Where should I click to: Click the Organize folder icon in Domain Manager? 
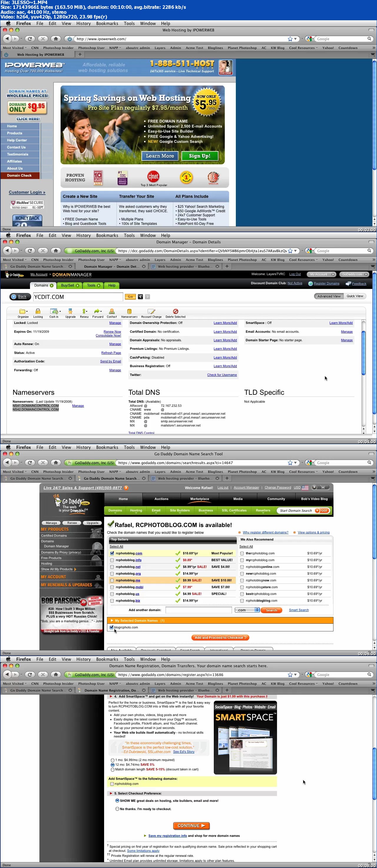point(23,311)
